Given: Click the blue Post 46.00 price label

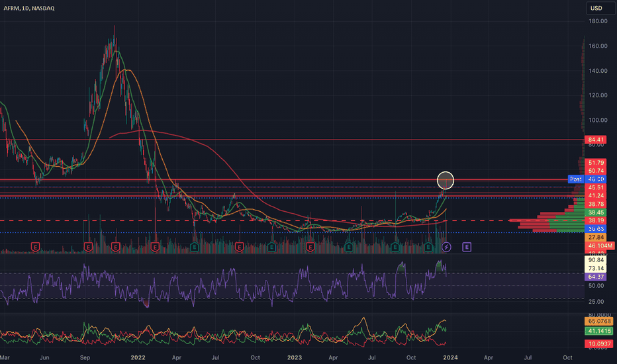Looking at the screenshot, I should (x=587, y=179).
